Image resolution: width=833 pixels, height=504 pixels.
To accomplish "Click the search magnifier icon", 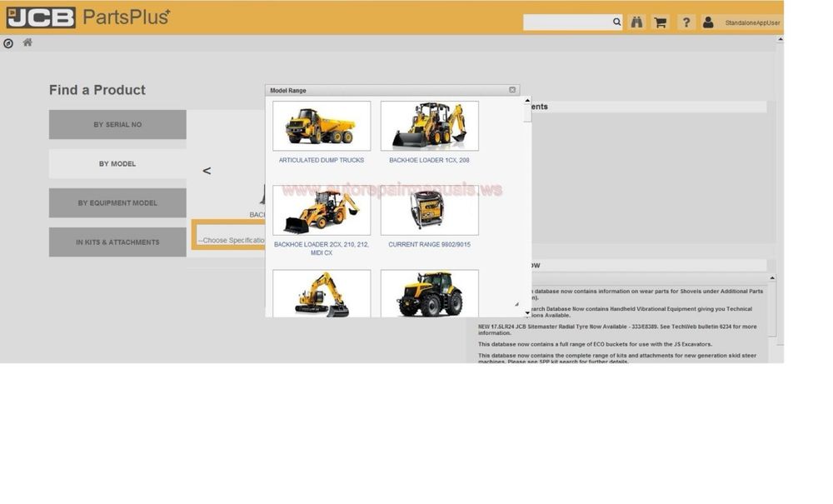I will pyautogui.click(x=616, y=22).
